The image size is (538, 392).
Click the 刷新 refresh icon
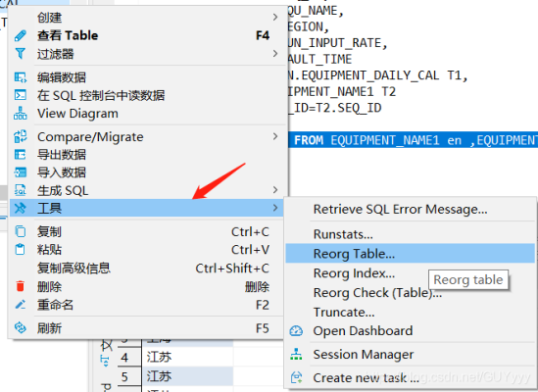[x=21, y=328]
